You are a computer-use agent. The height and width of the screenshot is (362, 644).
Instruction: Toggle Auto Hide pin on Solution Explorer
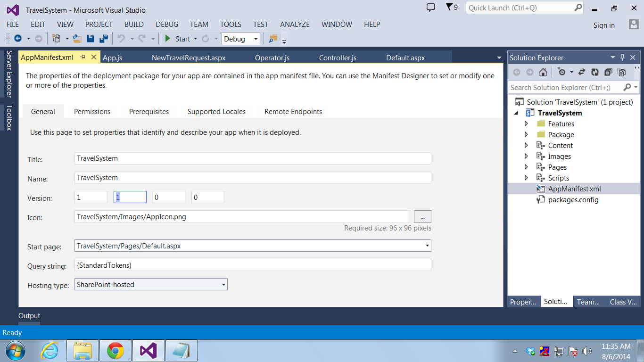point(622,58)
